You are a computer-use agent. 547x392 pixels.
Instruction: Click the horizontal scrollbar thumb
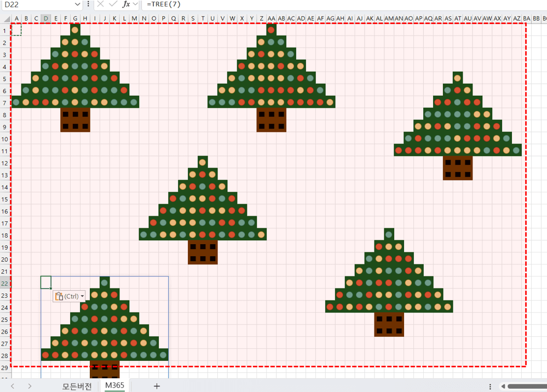point(527,387)
